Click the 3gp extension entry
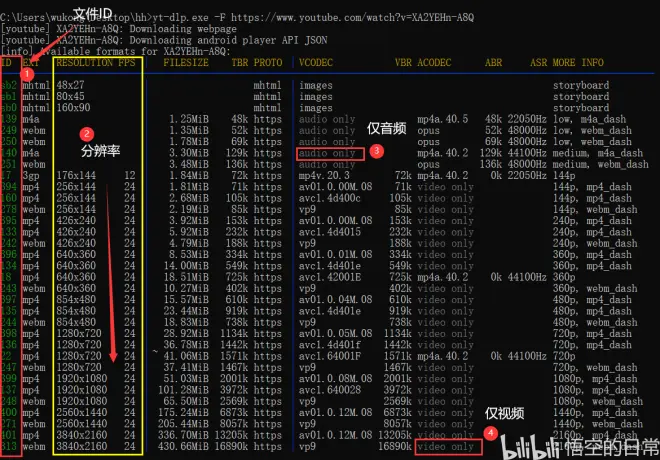This screenshot has height=460, width=660. point(31,175)
